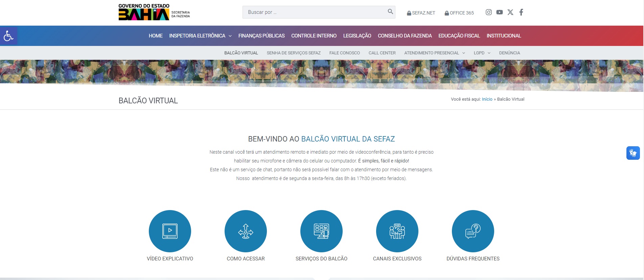Open the accessibility wheelchair icon menu
This screenshot has height=280, width=644.
(8, 36)
